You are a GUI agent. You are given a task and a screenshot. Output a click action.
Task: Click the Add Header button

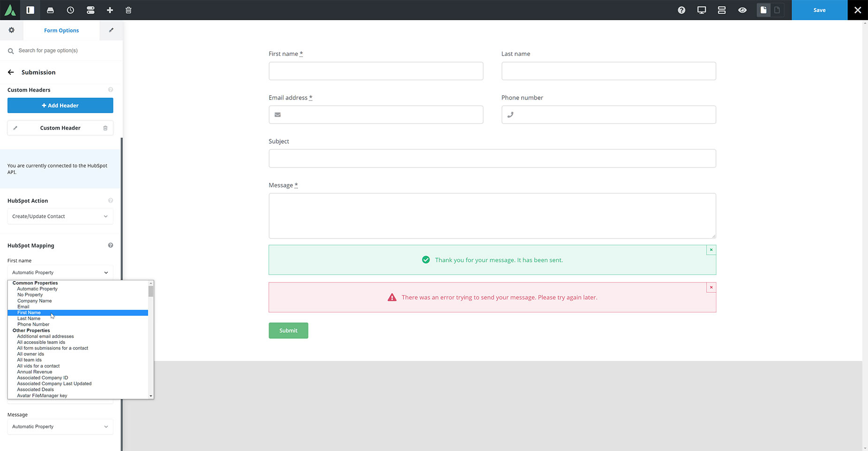click(60, 106)
